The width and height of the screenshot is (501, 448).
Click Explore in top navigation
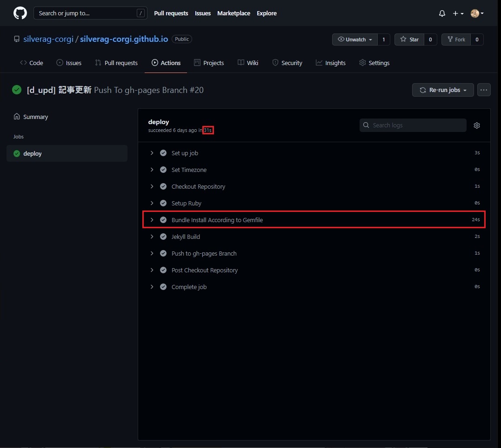click(267, 13)
